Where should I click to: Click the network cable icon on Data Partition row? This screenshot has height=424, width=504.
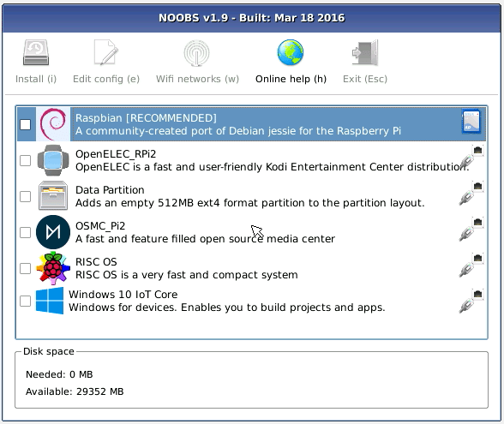471,194
